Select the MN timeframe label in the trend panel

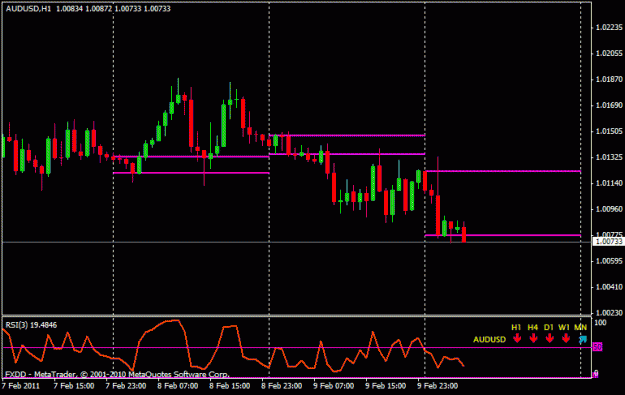point(580,327)
